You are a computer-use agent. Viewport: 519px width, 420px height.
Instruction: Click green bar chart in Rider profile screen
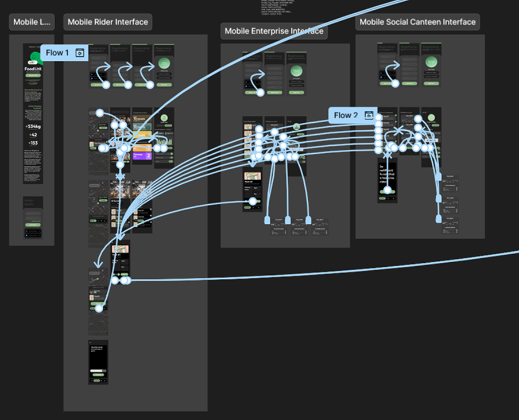click(x=164, y=141)
